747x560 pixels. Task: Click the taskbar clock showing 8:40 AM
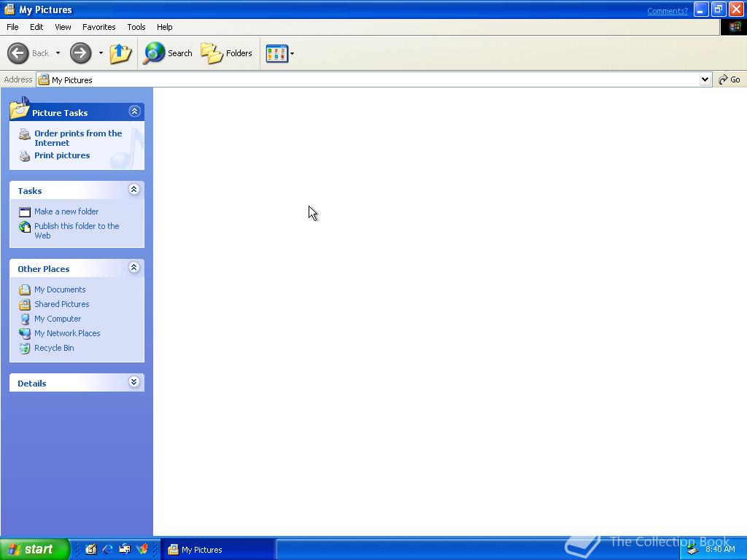(720, 549)
